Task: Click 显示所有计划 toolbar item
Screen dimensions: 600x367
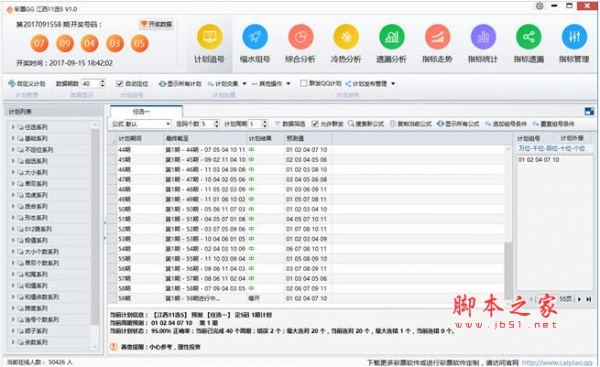Action: pyautogui.click(x=180, y=83)
